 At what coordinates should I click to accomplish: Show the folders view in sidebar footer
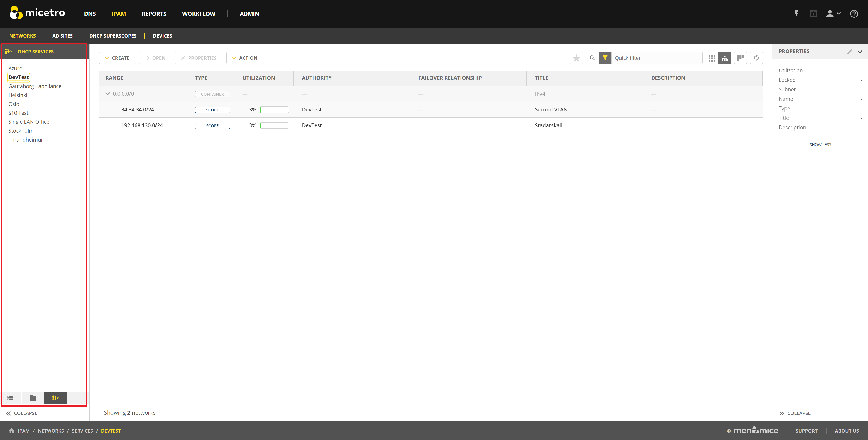coord(33,397)
